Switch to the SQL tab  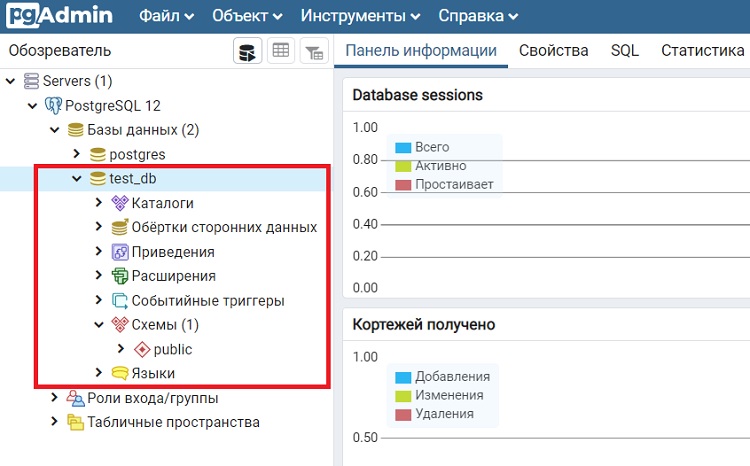(x=624, y=51)
